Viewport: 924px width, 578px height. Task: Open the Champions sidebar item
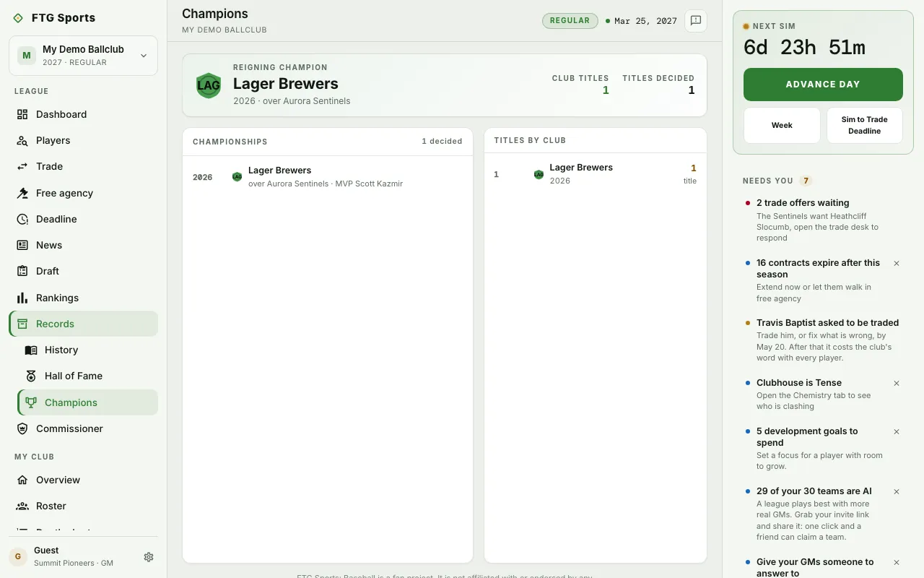[87, 402]
